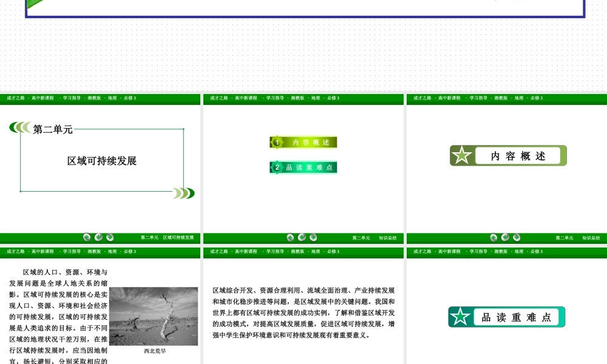Image resolution: width=607 pixels, height=364 pixels.
Task: Click the back arrow on the menu slide
Action: click(290, 237)
